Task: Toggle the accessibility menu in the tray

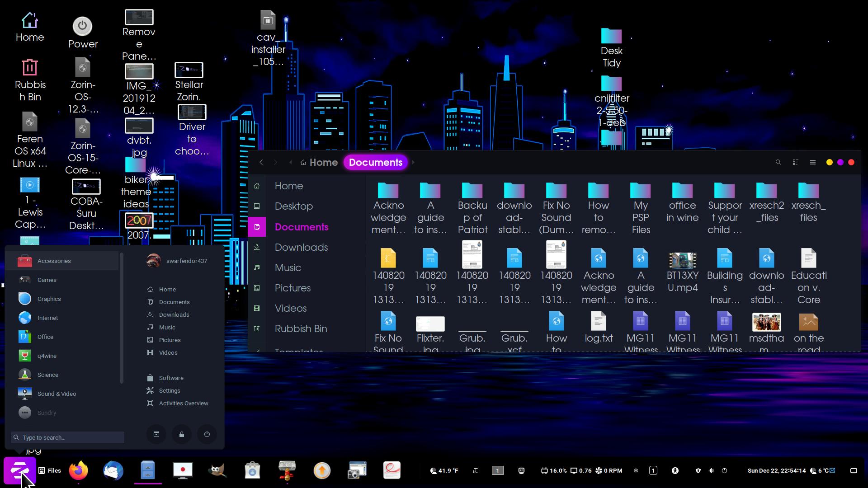Action: 675,470
